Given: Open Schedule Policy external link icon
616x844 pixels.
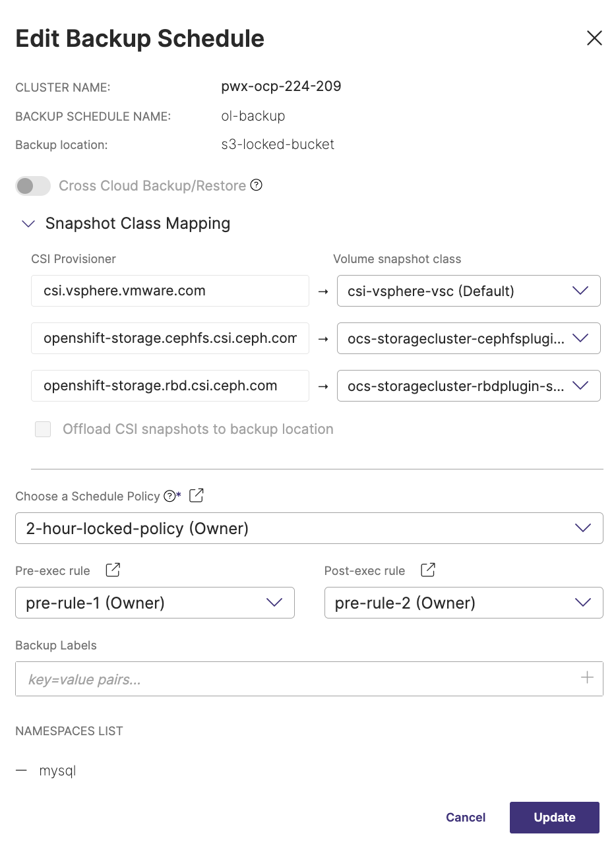Looking at the screenshot, I should [x=196, y=496].
